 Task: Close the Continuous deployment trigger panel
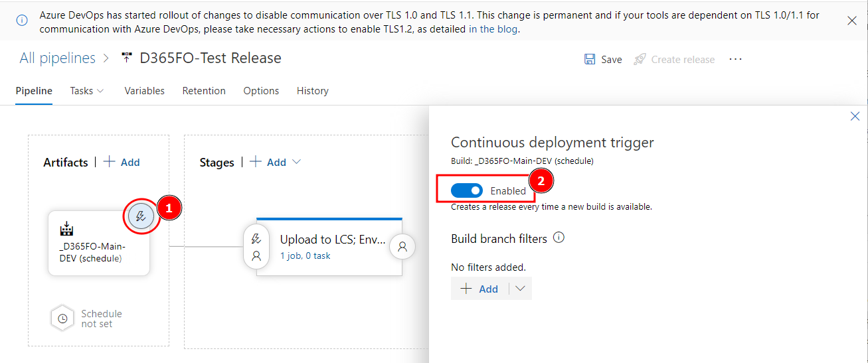855,117
